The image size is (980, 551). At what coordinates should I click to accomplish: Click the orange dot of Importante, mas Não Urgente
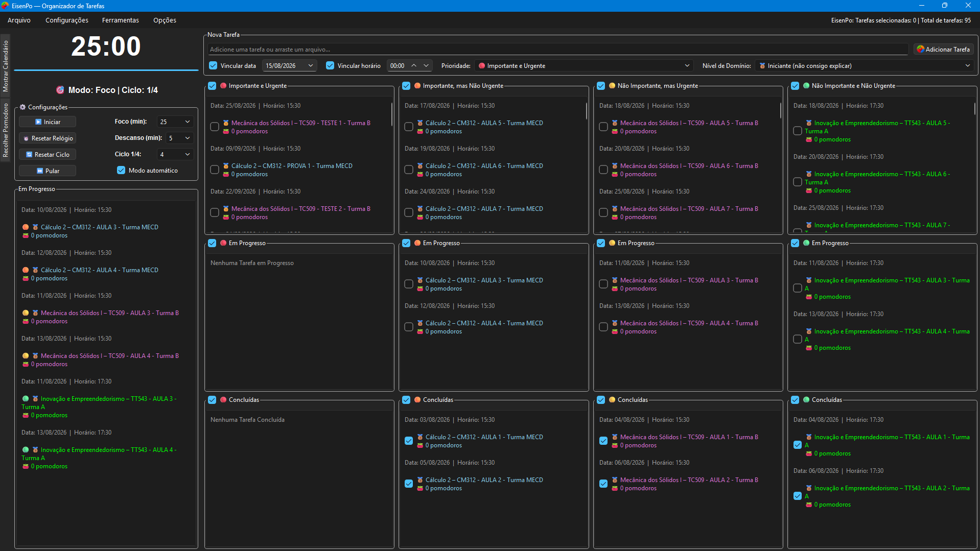417,86
